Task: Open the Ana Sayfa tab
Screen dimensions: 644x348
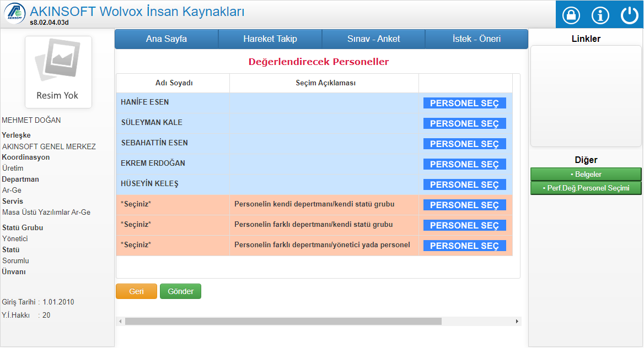Action: [x=167, y=39]
